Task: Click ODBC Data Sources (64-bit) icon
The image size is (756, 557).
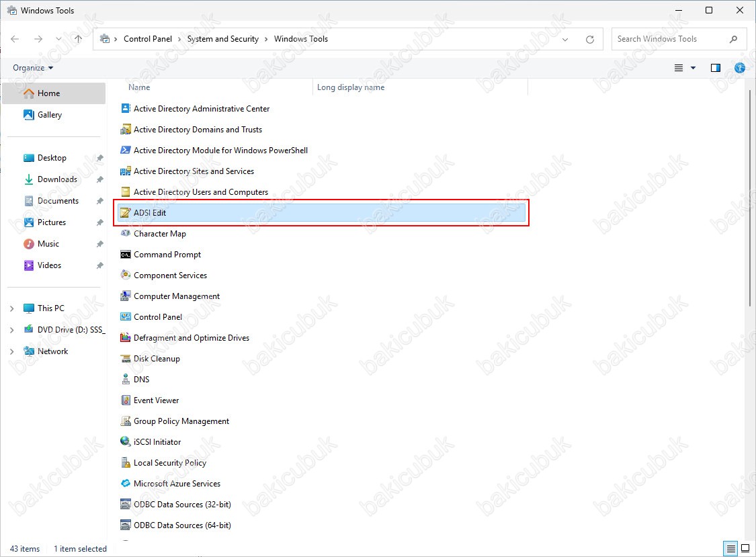Action: point(126,525)
